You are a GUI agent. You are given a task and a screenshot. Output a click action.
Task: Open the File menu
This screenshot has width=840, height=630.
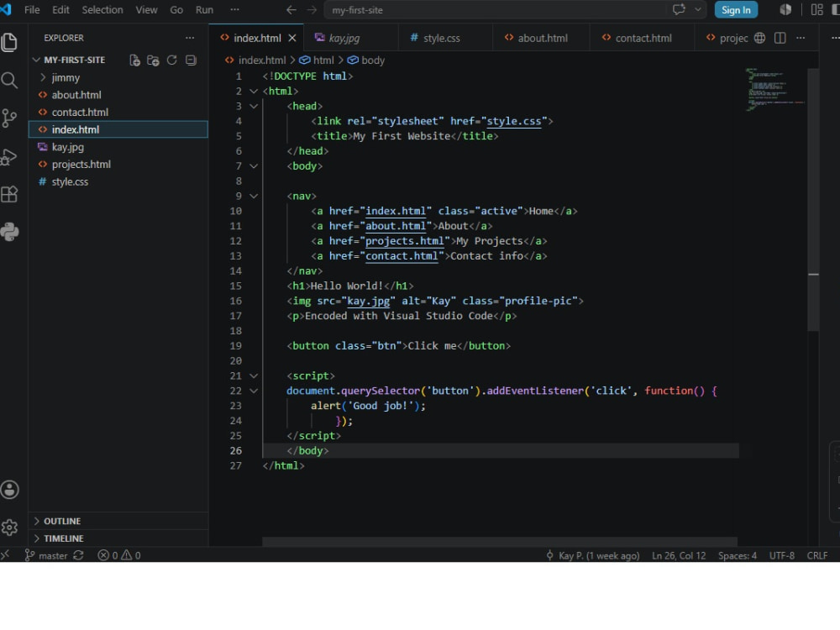[32, 9]
